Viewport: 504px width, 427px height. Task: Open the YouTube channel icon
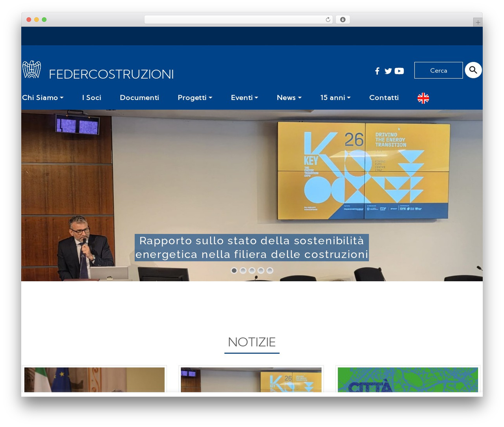coord(399,71)
